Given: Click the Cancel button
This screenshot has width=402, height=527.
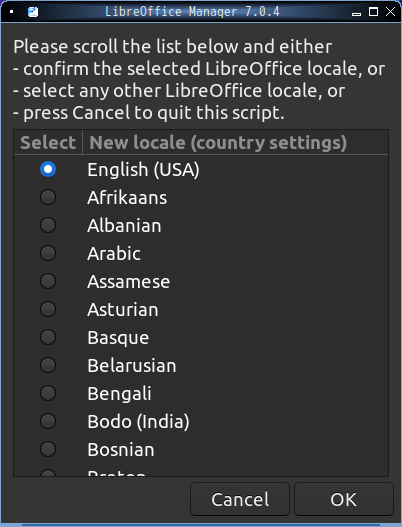Looking at the screenshot, I should (240, 499).
